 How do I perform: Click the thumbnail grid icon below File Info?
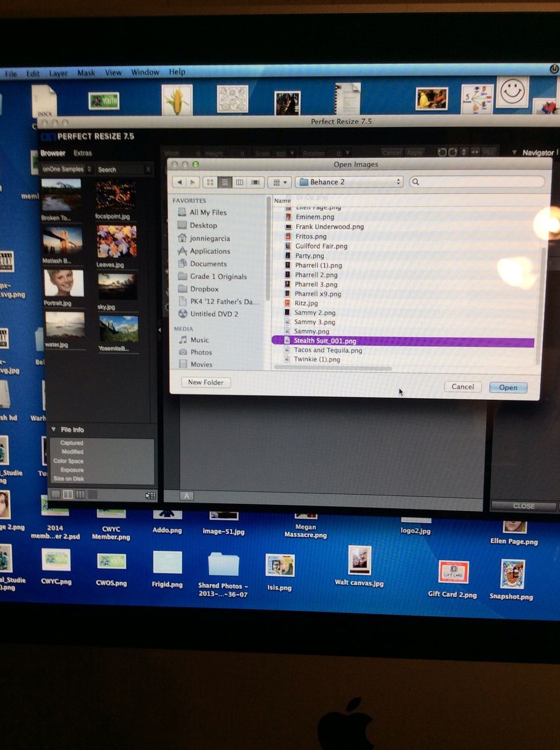tap(150, 495)
